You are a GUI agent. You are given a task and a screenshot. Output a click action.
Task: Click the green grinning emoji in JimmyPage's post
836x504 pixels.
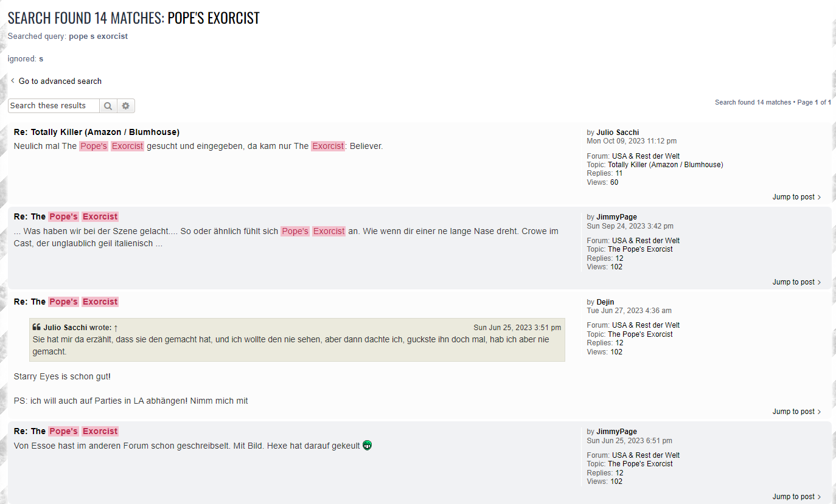(x=367, y=445)
